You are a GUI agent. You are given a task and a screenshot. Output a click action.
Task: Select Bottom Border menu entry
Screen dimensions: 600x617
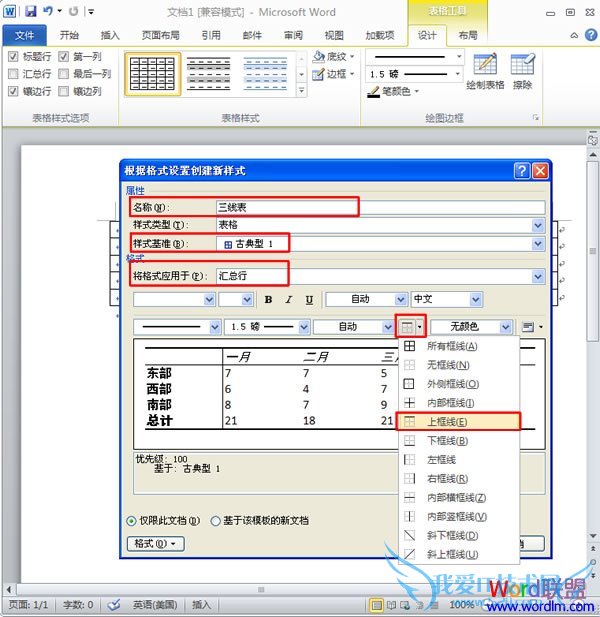point(459,441)
